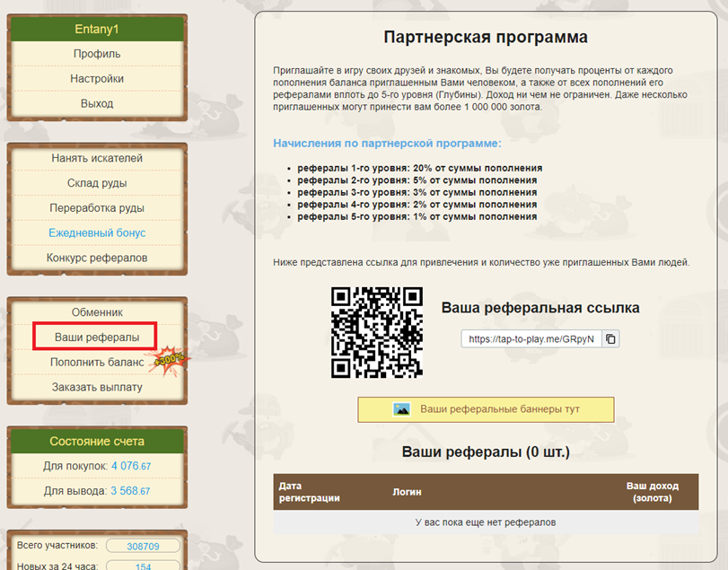Click the picture icon on banners button
Screen dimensions: 728x570
coord(401,409)
